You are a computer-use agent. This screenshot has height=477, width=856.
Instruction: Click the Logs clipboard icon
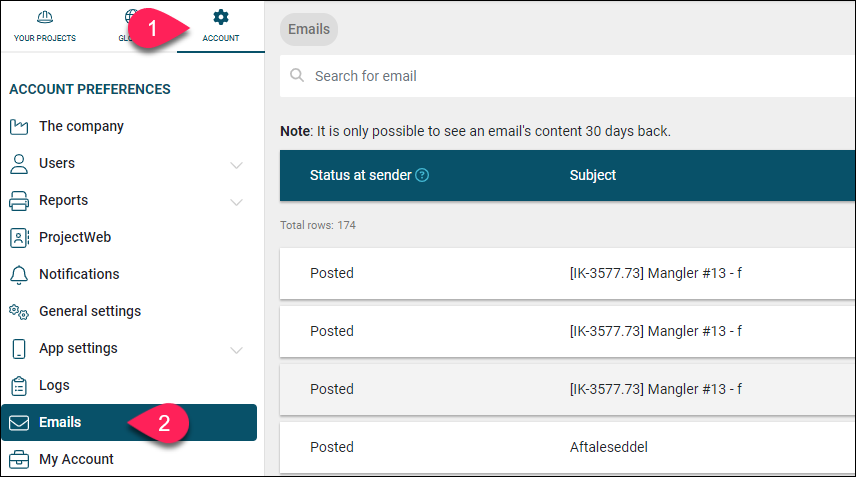point(19,386)
